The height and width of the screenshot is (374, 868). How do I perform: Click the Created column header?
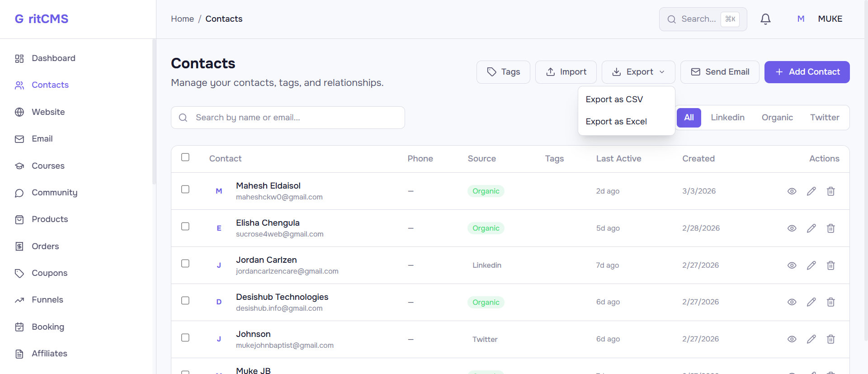(x=698, y=159)
